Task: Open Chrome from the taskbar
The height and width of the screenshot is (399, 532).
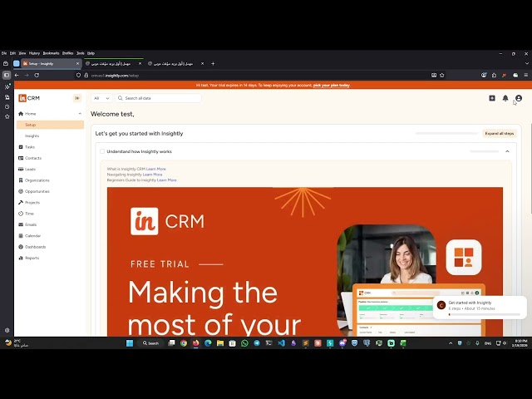Action: (184, 343)
